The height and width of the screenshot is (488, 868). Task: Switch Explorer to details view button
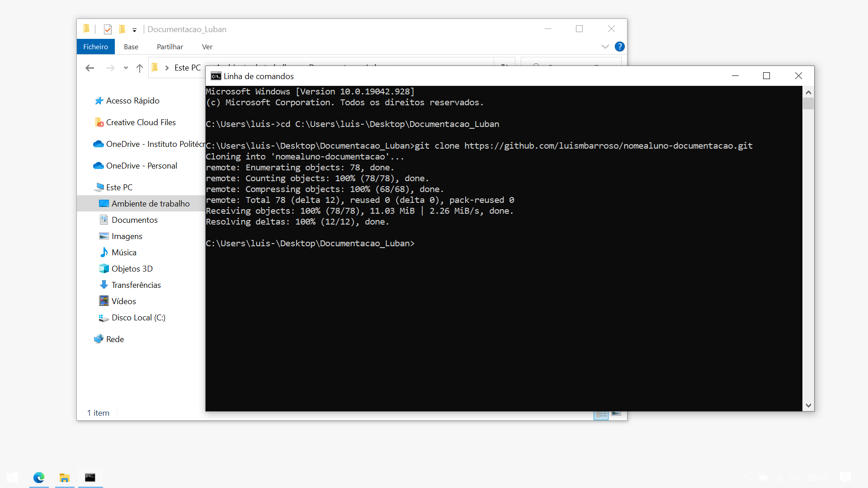click(601, 415)
